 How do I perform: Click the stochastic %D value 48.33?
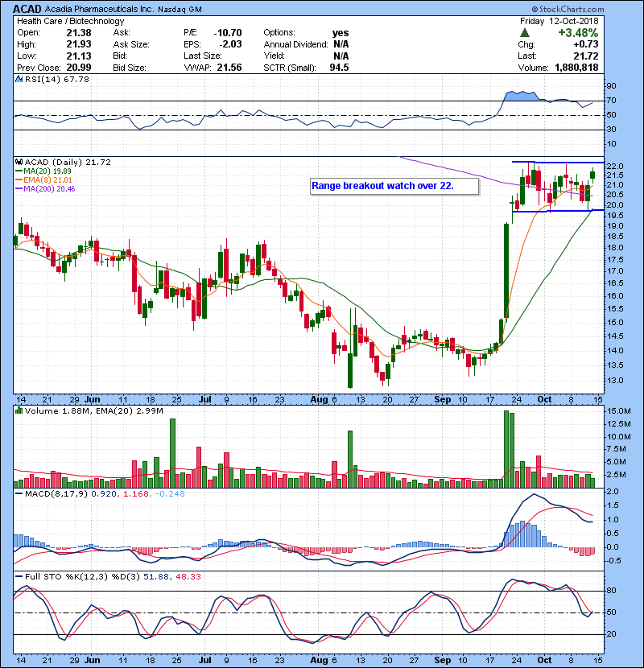[x=188, y=576]
